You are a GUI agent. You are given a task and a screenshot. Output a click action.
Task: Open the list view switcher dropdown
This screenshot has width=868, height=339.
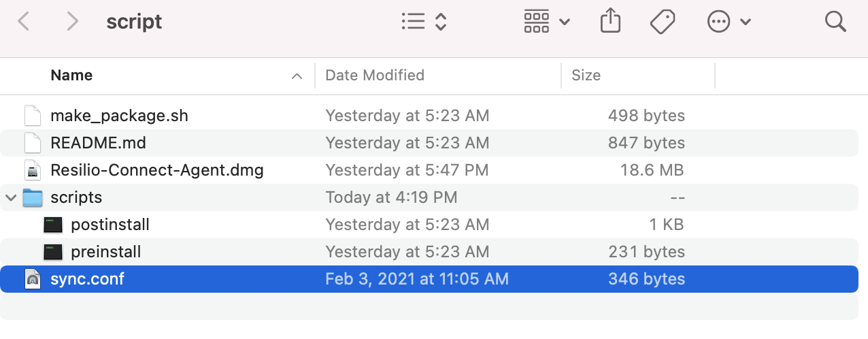pos(423,22)
